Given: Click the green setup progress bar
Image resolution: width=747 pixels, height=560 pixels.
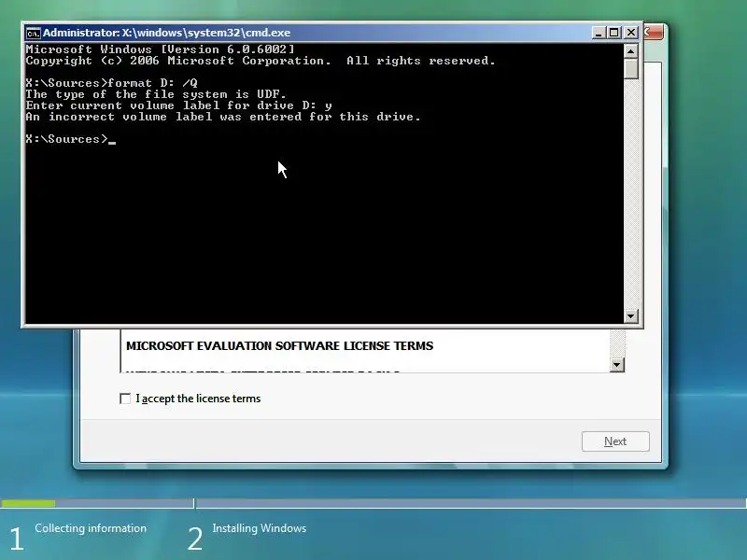Looking at the screenshot, I should pyautogui.click(x=28, y=503).
